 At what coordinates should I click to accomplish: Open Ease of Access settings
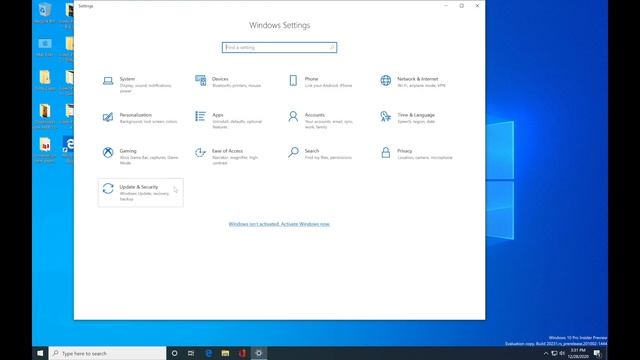point(233,156)
